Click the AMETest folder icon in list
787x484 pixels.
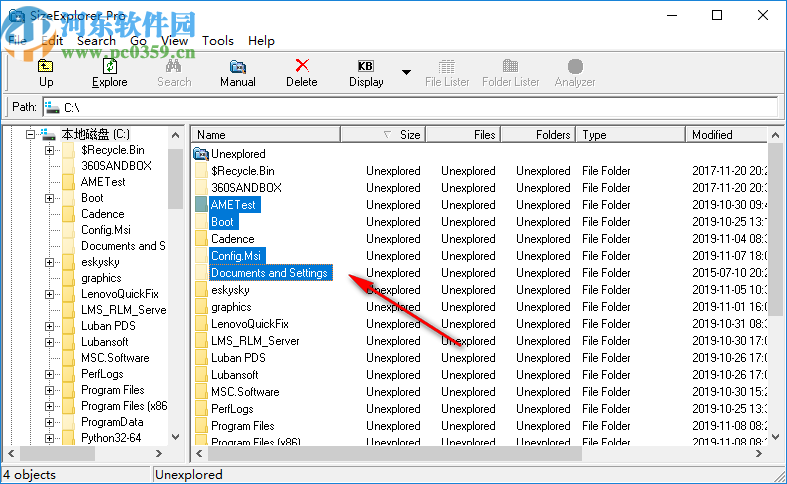click(x=201, y=205)
